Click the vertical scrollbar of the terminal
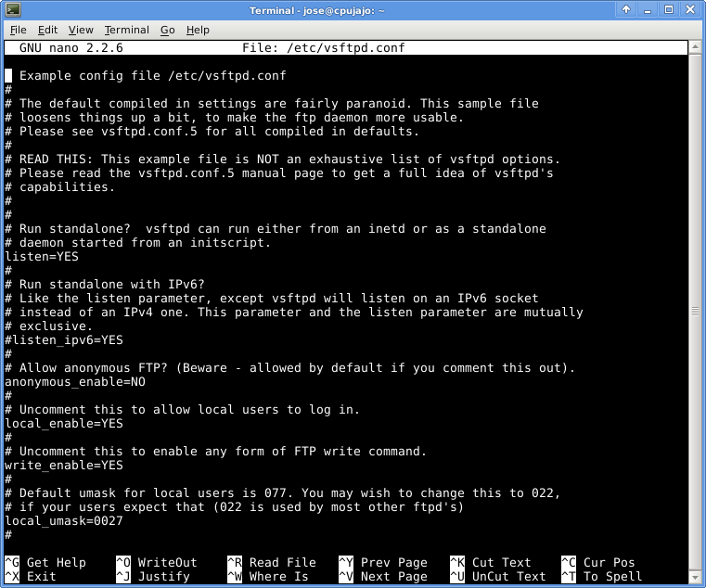Image resolution: width=706 pixels, height=588 pixels. click(x=697, y=278)
